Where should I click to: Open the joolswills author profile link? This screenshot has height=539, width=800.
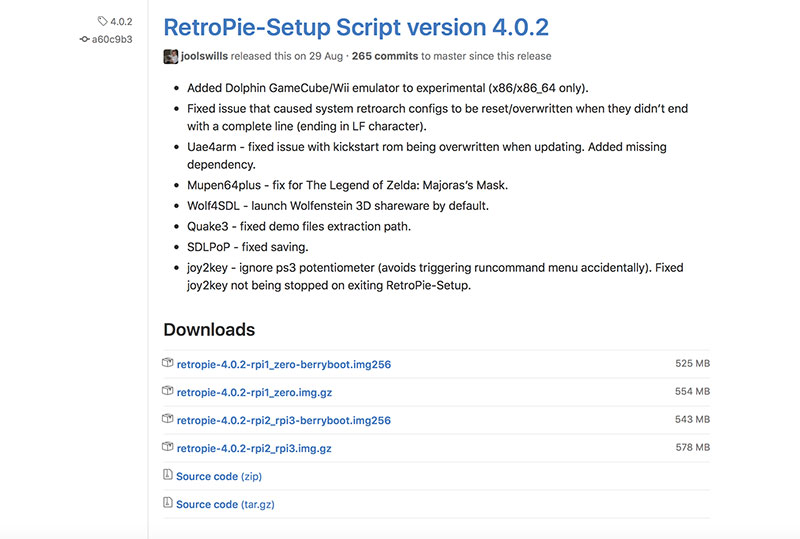(x=210, y=56)
